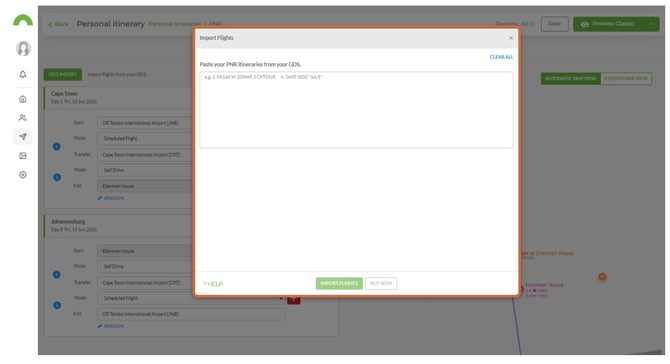Add leg beside Johannesburg Scheduled Flight row
The image size is (670, 364).
(x=57, y=305)
